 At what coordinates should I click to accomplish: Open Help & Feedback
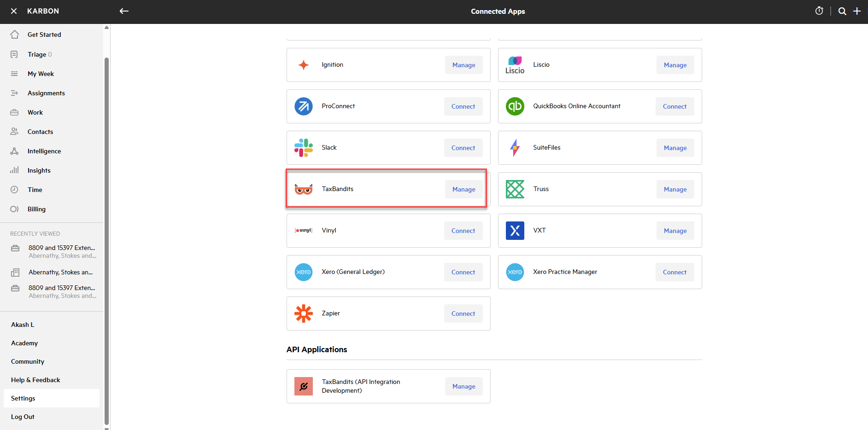point(35,380)
